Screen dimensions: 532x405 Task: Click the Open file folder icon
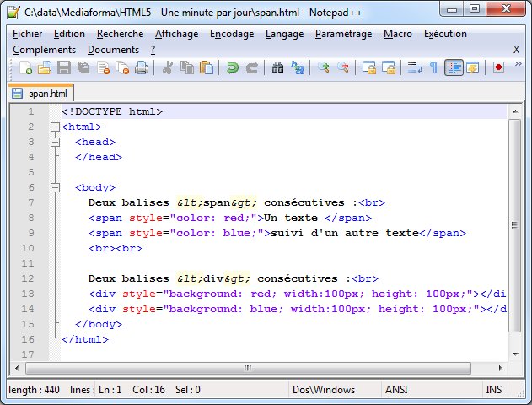45,68
